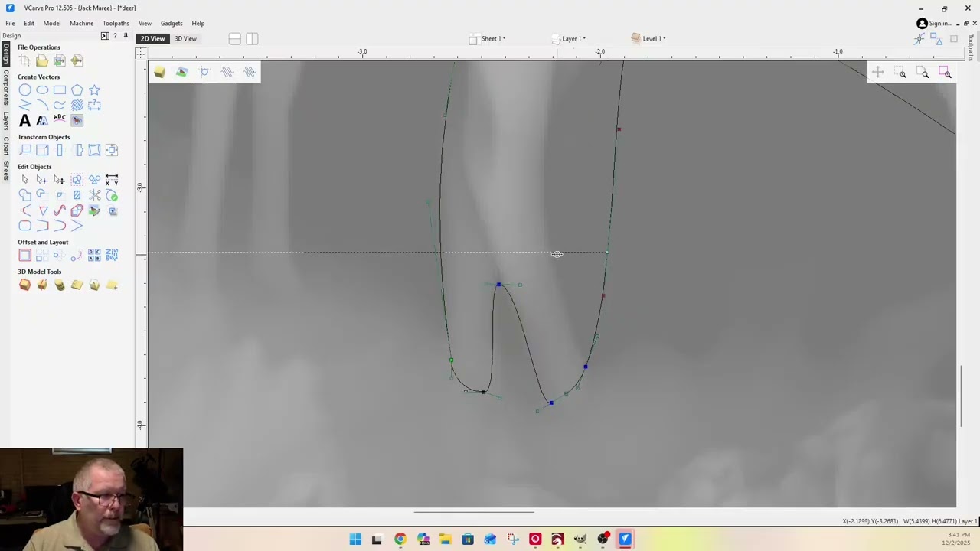Click the Windows Start button

pyautogui.click(x=355, y=540)
